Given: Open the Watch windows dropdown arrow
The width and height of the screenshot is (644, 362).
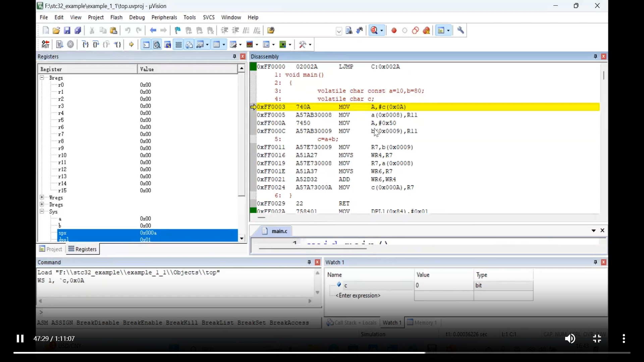Looking at the screenshot, I should coord(207,45).
